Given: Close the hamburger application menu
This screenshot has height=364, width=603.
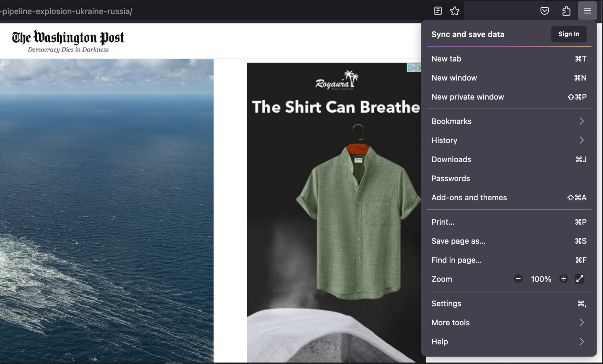Looking at the screenshot, I should click(587, 11).
